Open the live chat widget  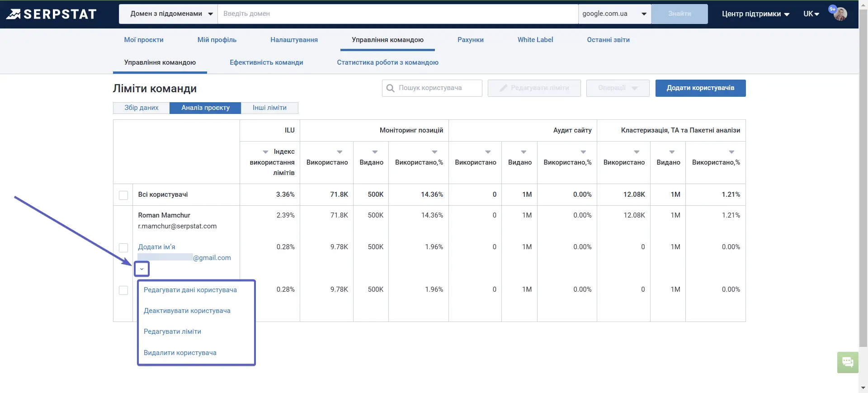click(x=848, y=362)
